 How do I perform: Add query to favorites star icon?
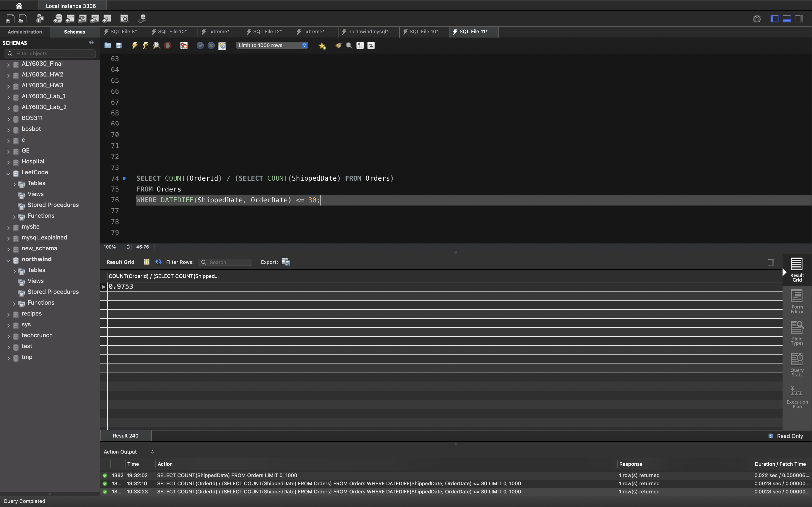click(x=322, y=45)
